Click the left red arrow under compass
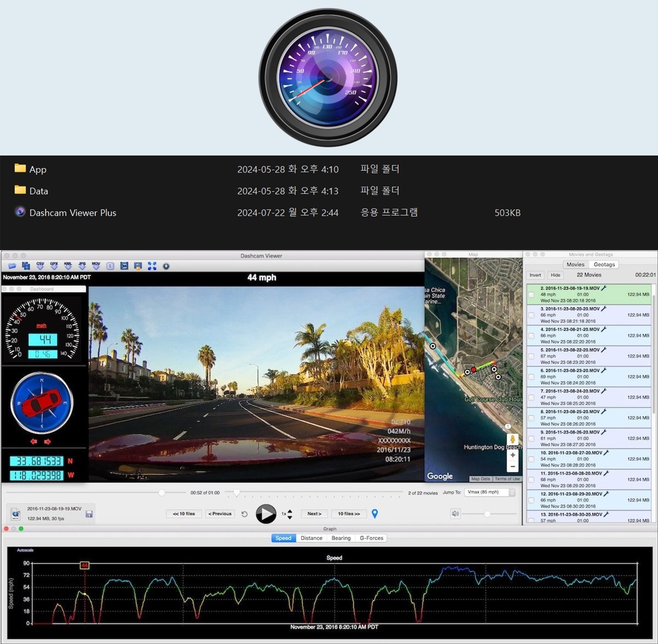Screen dimensions: 658x644 click(34, 441)
